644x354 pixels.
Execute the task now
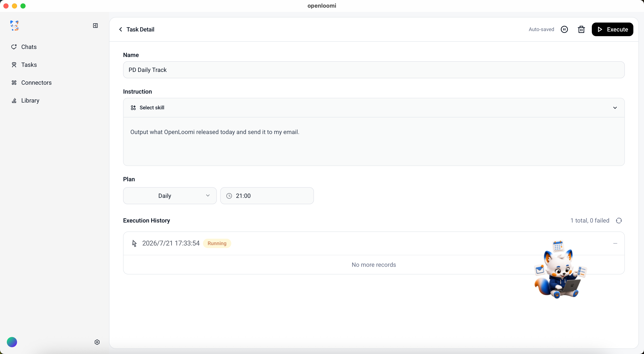612,30
